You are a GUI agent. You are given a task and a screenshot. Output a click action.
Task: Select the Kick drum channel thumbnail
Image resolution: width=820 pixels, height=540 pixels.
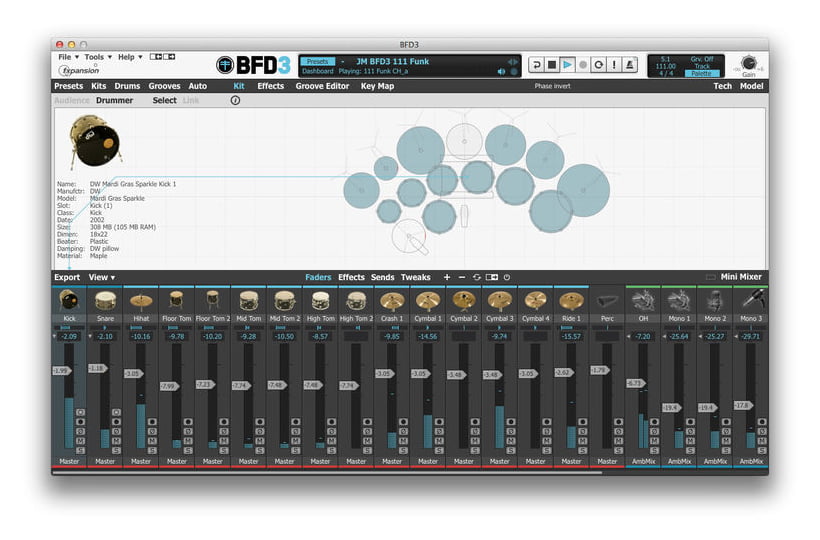[x=69, y=301]
